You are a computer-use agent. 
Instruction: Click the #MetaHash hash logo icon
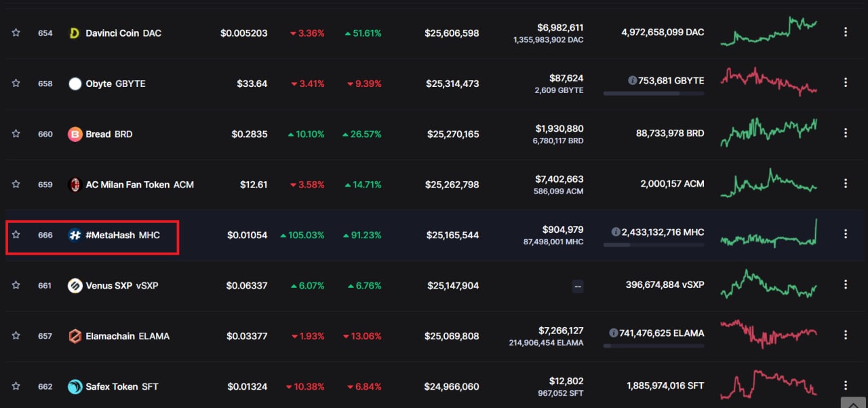75,236
